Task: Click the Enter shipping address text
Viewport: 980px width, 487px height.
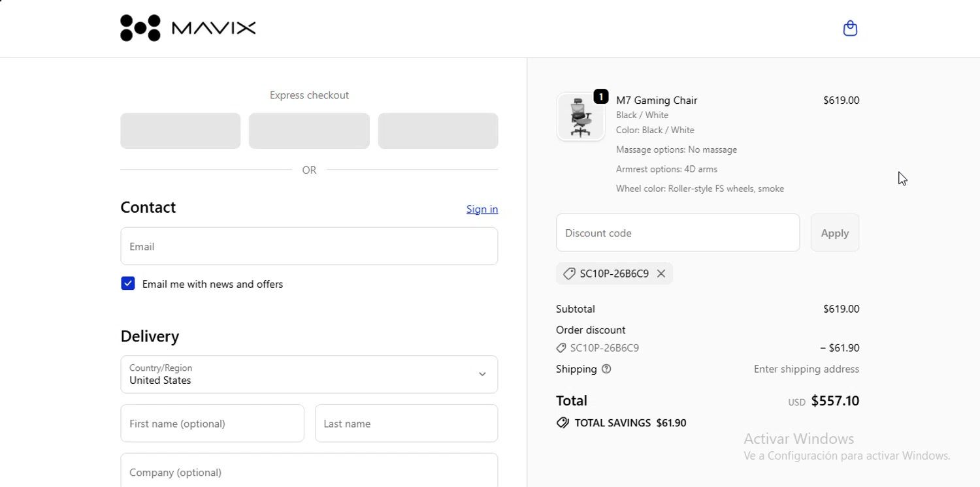Action: (x=806, y=369)
